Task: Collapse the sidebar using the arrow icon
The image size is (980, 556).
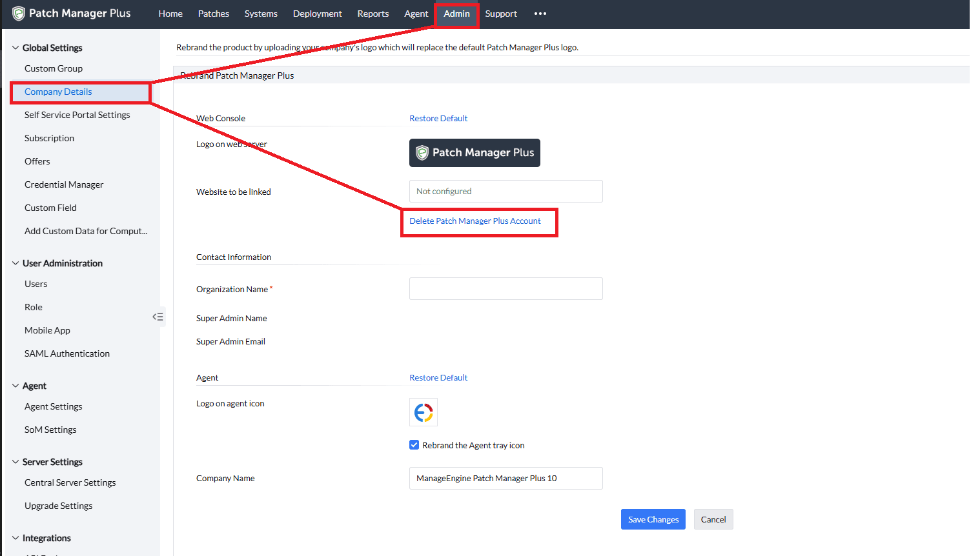Action: [x=158, y=317]
